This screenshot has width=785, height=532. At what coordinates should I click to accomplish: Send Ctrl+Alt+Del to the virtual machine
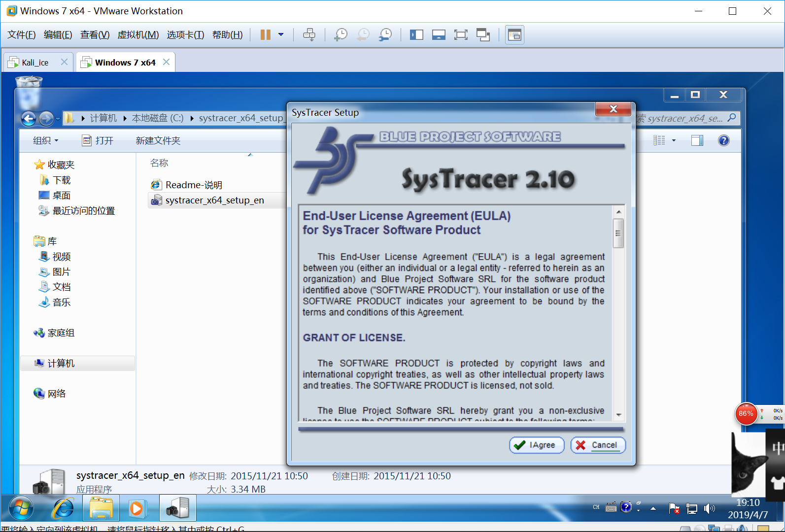(x=309, y=34)
